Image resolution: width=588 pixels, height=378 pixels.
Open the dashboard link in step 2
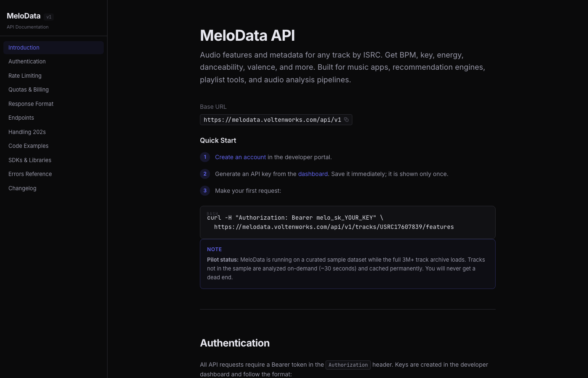[313, 174]
